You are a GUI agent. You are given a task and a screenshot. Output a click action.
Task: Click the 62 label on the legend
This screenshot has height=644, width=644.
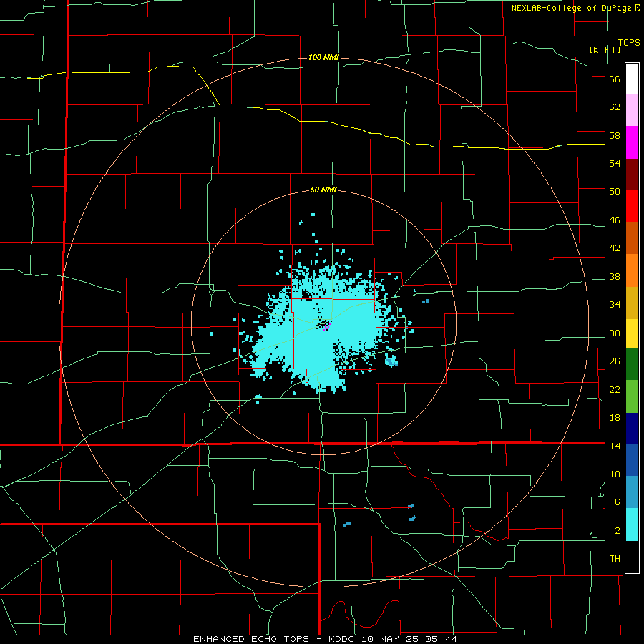pos(615,107)
